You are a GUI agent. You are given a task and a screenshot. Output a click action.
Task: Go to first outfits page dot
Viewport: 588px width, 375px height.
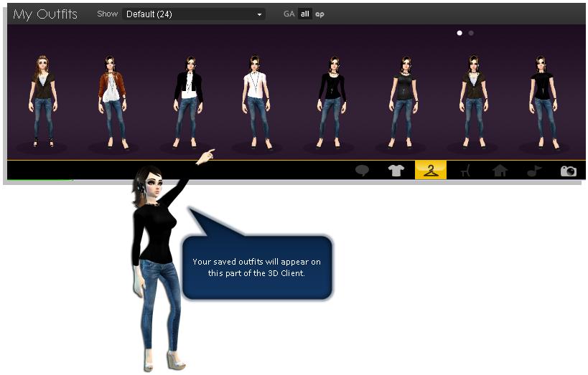(459, 33)
